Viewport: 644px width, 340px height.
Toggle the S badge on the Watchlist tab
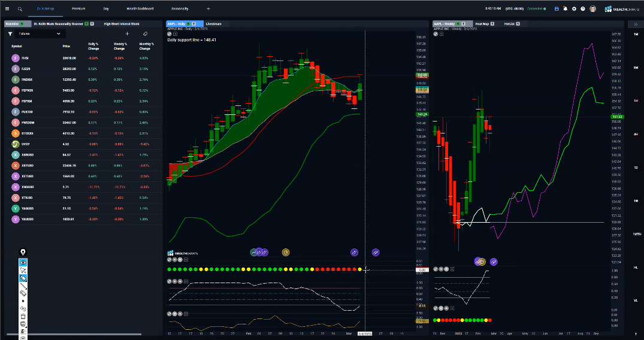[x=22, y=24]
